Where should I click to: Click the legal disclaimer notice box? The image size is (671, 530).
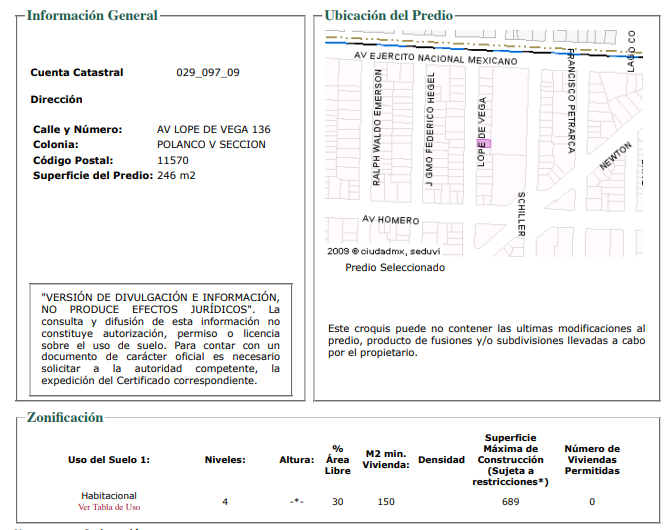point(161,339)
